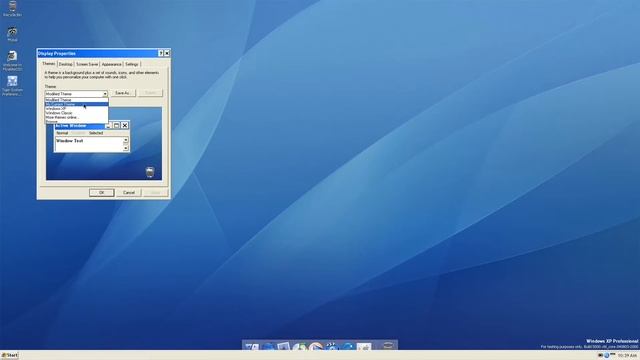Switch to the Desktop tab
Image resolution: width=640 pixels, height=360 pixels.
(x=65, y=64)
